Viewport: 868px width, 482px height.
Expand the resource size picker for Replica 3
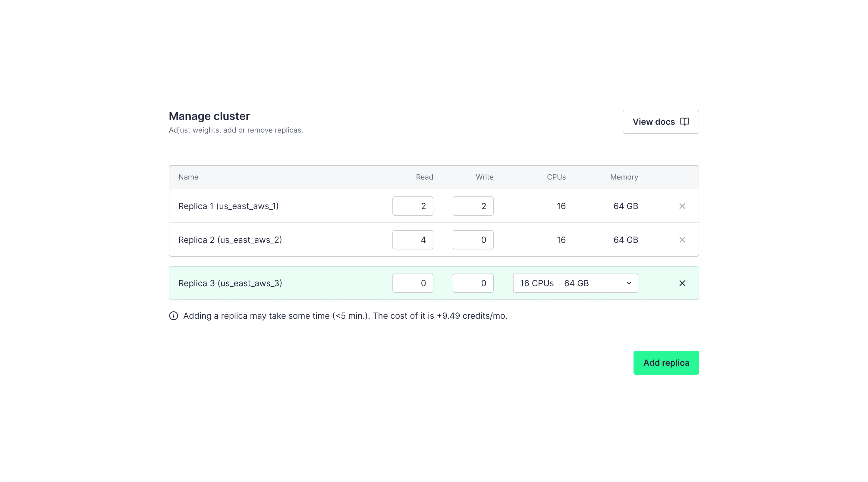coord(575,283)
